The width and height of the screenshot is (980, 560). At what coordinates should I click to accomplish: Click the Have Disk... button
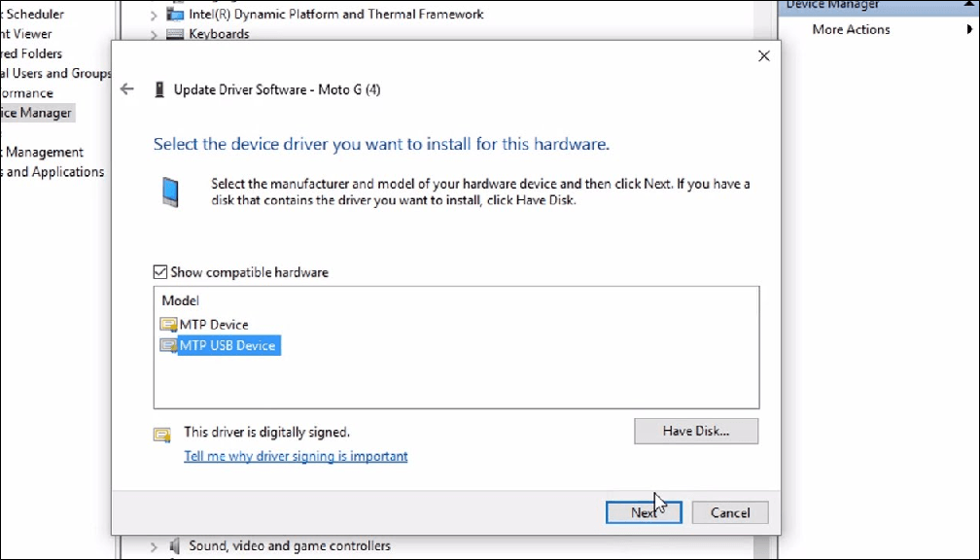696,432
